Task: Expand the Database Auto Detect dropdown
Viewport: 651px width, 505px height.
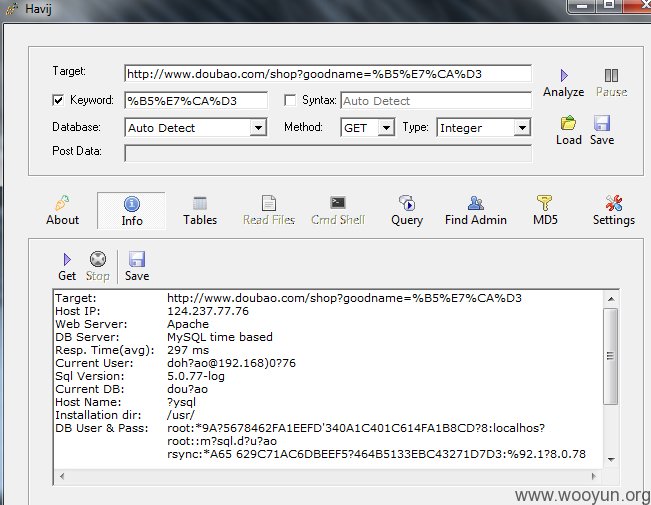Action: coord(258,127)
